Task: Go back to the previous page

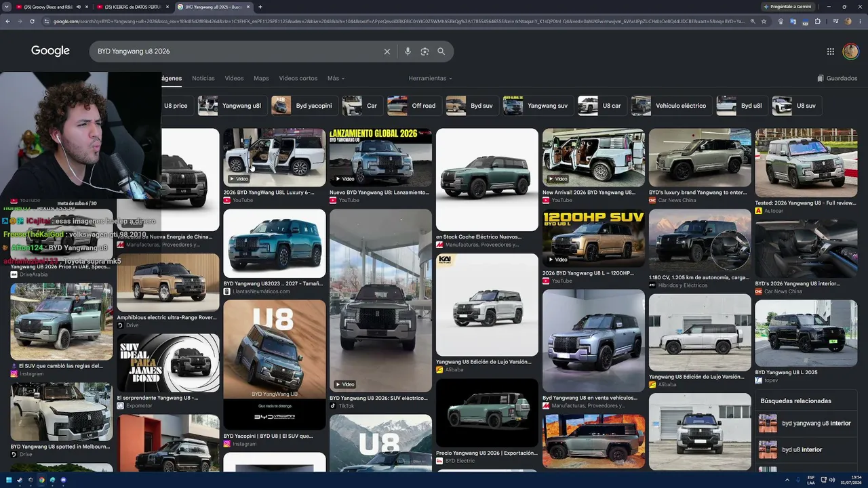Action: pyautogui.click(x=7, y=21)
